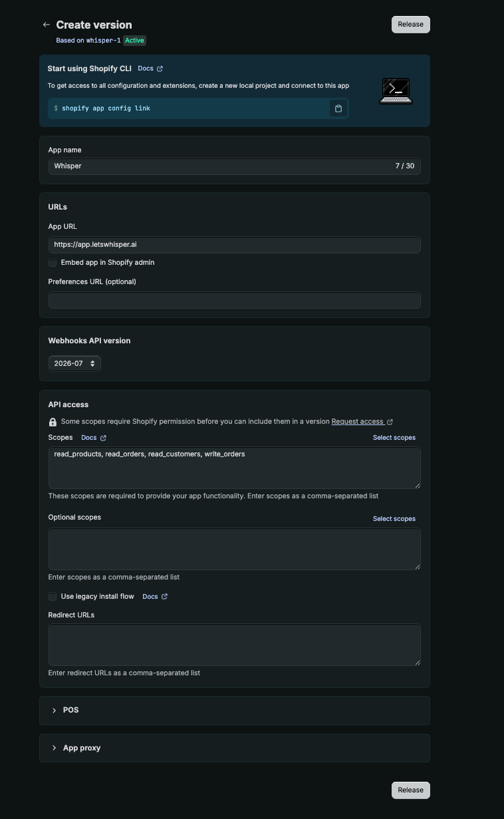This screenshot has height=819, width=504.
Task: Enable Embed app in Shopify admin checkbox
Action: [x=53, y=263]
